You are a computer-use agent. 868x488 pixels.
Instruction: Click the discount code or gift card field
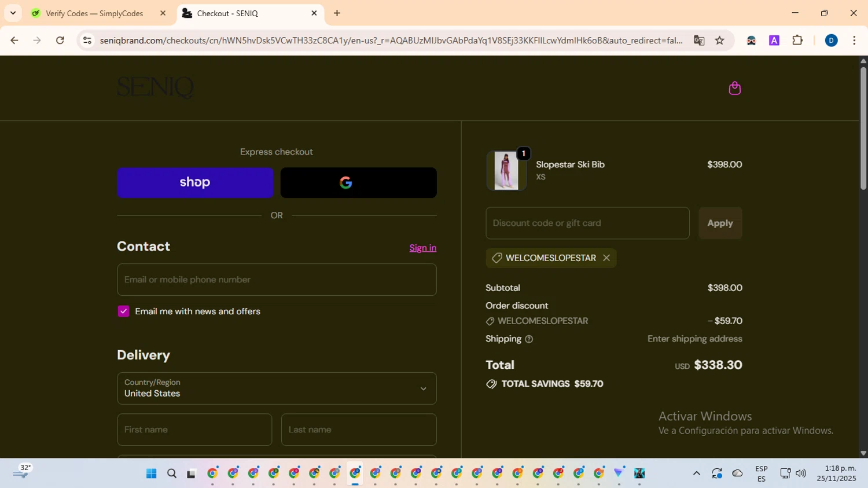[x=587, y=223]
